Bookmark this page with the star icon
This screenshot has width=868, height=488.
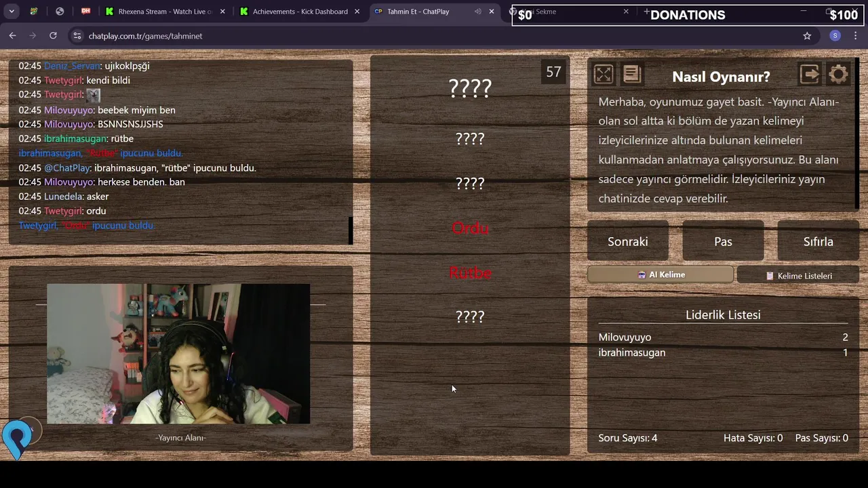point(807,36)
